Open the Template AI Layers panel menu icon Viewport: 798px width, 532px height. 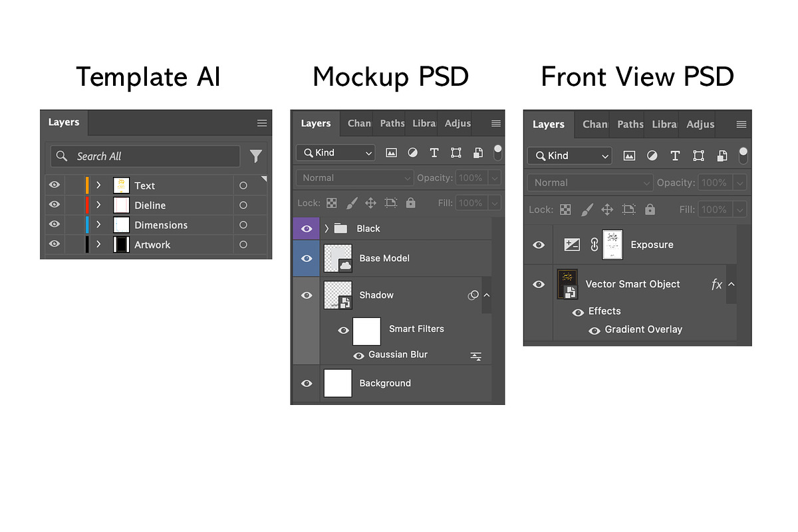coord(262,123)
